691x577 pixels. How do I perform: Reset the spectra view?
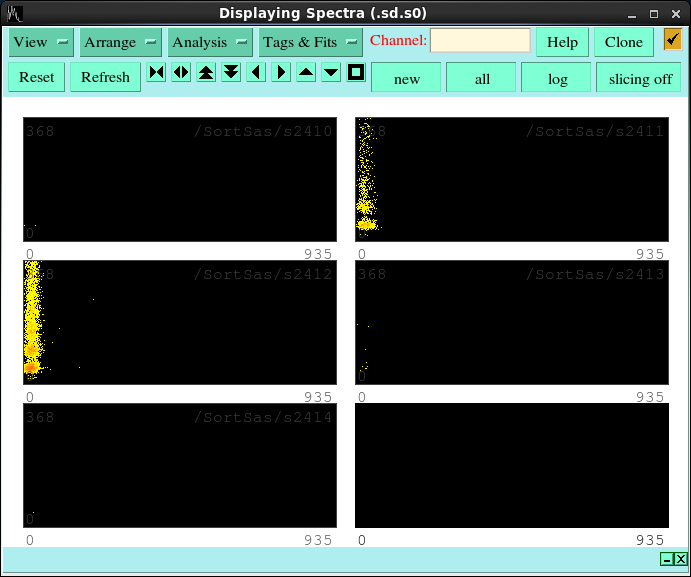pyautogui.click(x=37, y=77)
